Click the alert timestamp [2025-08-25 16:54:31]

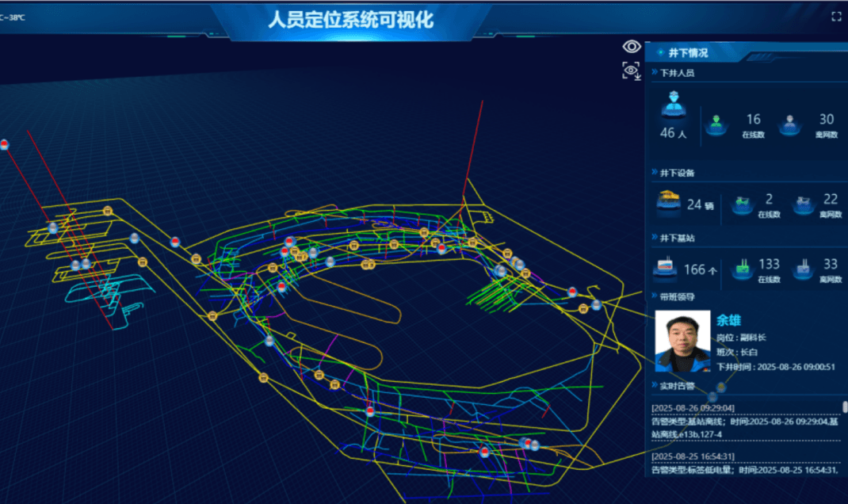click(x=693, y=456)
